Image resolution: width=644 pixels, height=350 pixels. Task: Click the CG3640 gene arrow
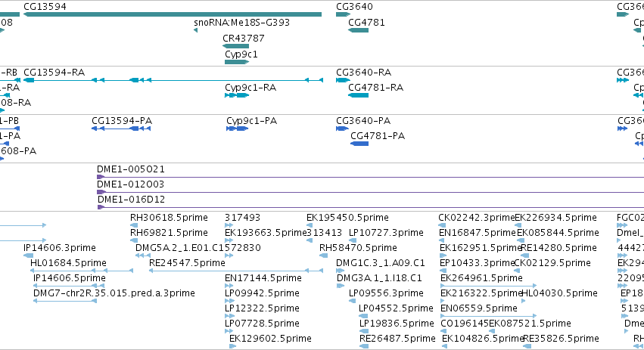tap(343, 14)
